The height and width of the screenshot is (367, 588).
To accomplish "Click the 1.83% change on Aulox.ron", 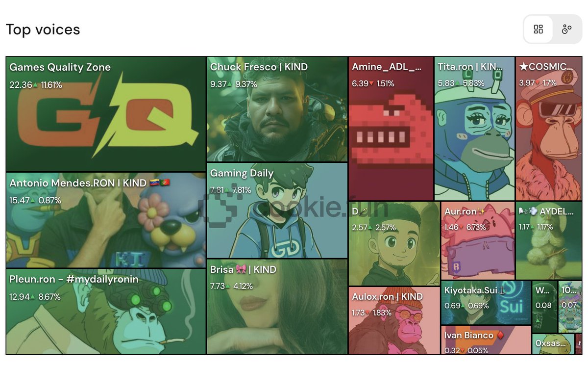I will tap(382, 313).
